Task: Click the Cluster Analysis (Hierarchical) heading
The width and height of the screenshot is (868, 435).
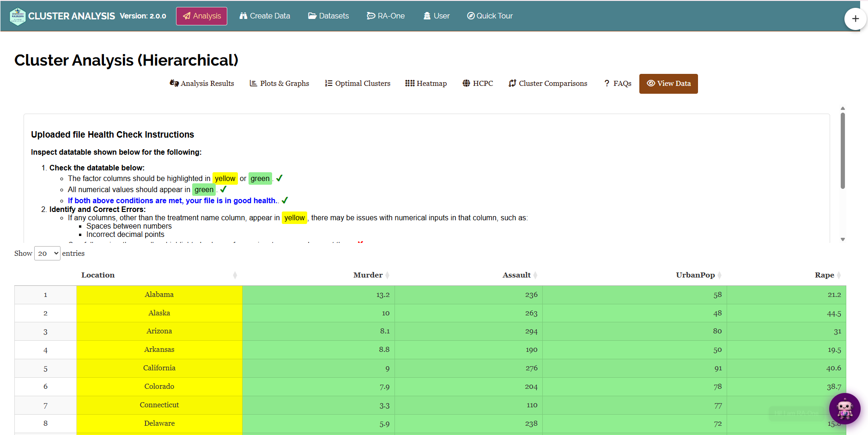Action: coord(126,60)
